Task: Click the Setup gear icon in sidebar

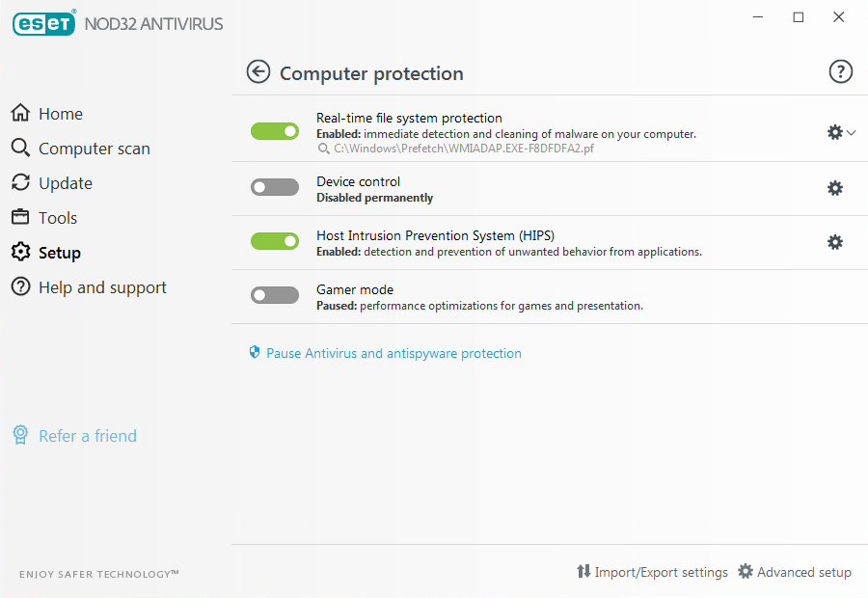Action: tap(19, 252)
